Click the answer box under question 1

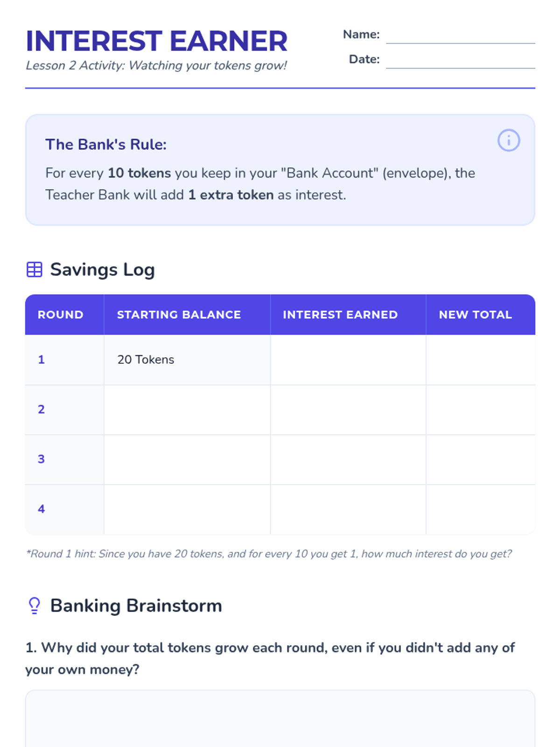tap(280, 719)
